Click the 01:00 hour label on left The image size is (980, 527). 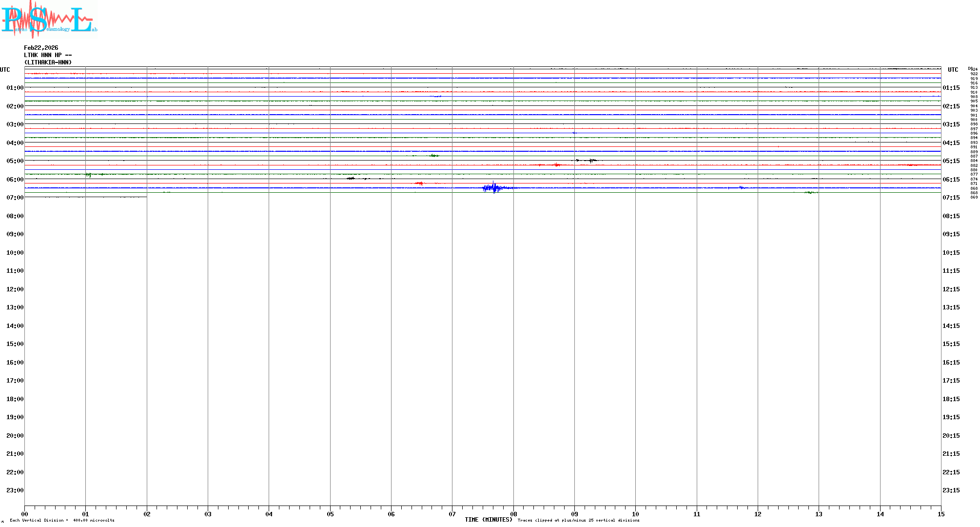pos(15,88)
